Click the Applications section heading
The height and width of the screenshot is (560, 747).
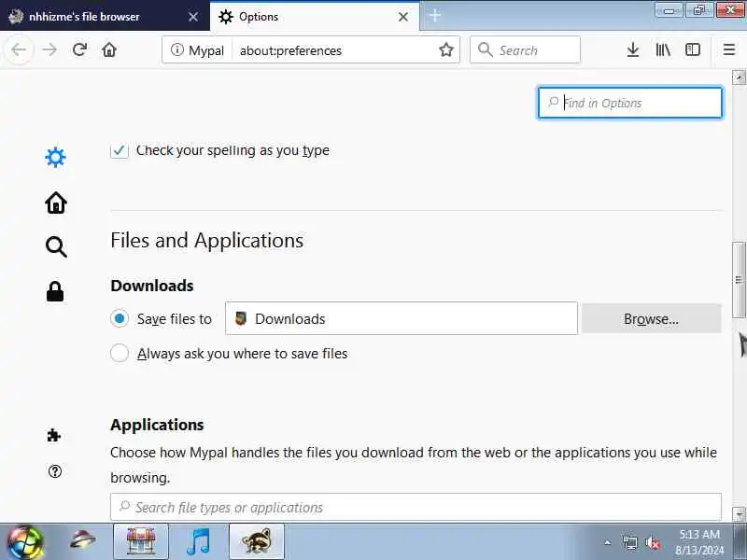click(157, 425)
